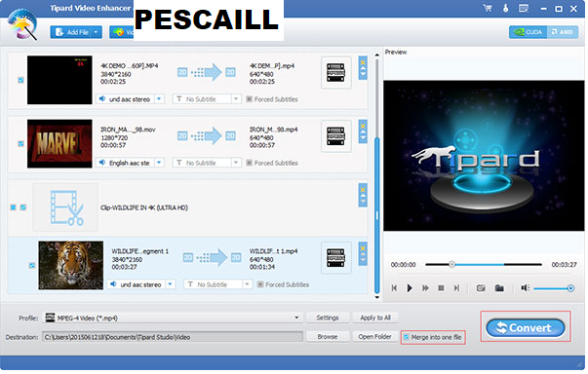Screen dimensions: 588x374
Task: Open subtitle dropdown for WILDLIFE segment
Action: point(247,284)
